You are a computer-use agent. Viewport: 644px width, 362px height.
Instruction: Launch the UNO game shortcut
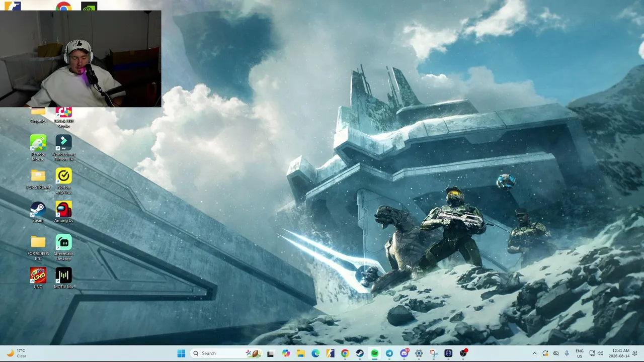coord(38,278)
